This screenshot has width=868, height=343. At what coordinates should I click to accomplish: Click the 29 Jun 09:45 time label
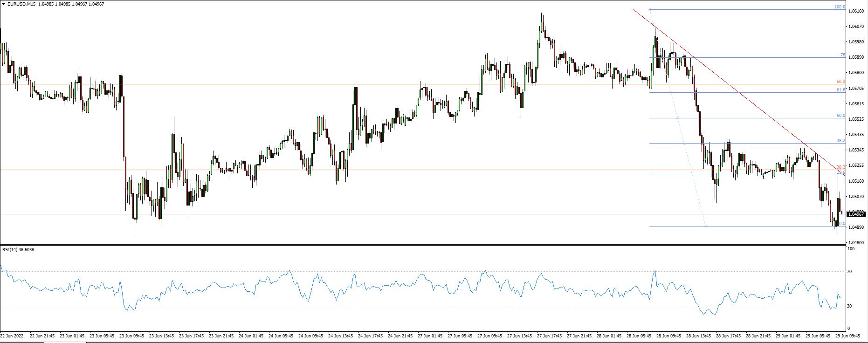pyautogui.click(x=847, y=336)
